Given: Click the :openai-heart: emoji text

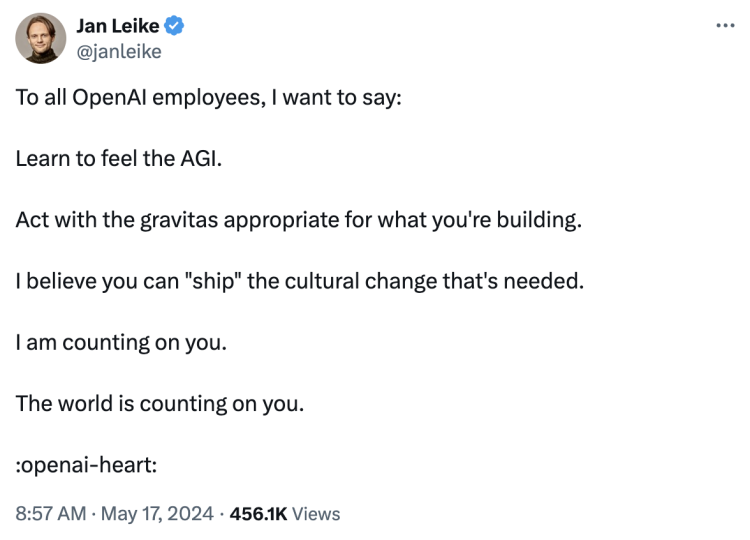Looking at the screenshot, I should (86, 465).
